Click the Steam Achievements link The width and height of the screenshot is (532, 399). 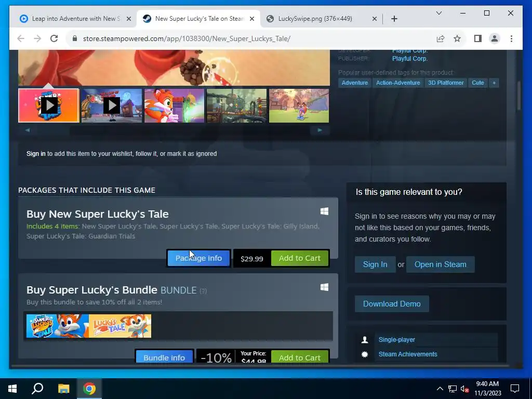tap(408, 354)
